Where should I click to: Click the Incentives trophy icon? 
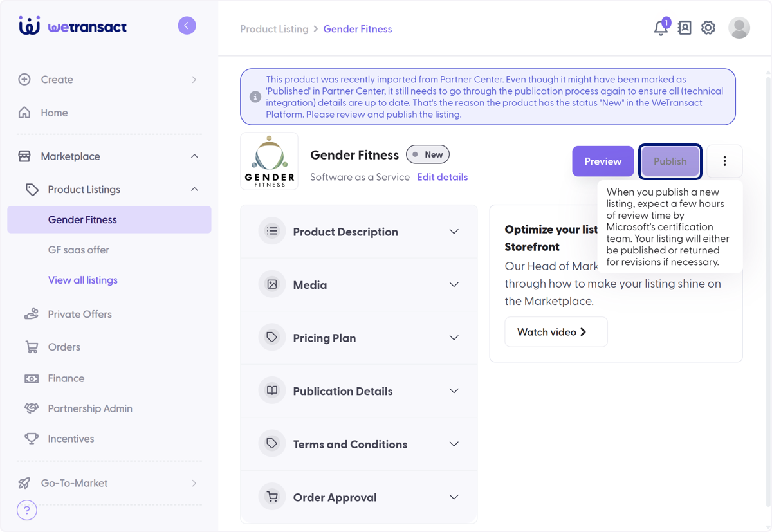(x=32, y=439)
